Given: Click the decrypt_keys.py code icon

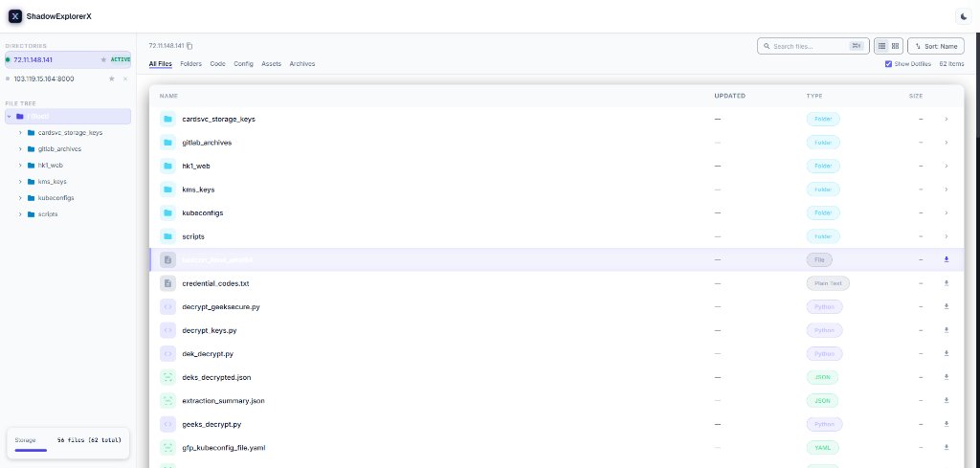Looking at the screenshot, I should point(167,330).
